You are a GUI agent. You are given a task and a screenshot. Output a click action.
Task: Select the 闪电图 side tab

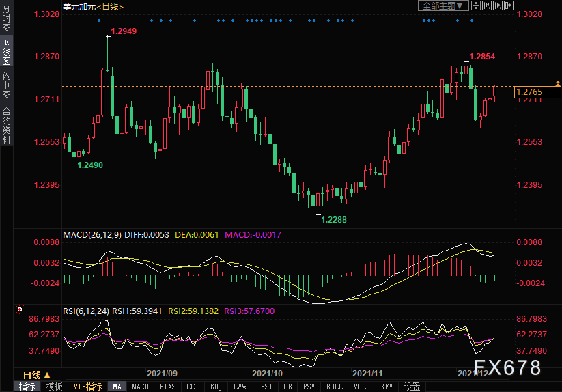pyautogui.click(x=6, y=85)
